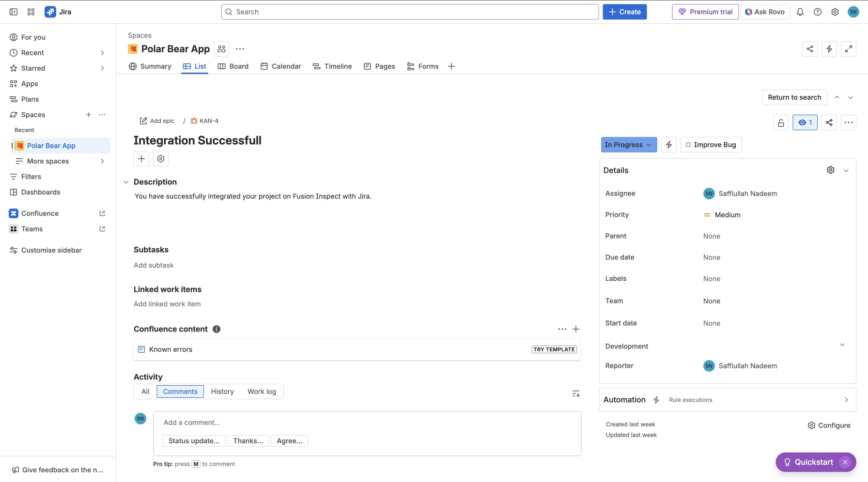Click the Improve Bug button
868x482 pixels.
tap(711, 145)
